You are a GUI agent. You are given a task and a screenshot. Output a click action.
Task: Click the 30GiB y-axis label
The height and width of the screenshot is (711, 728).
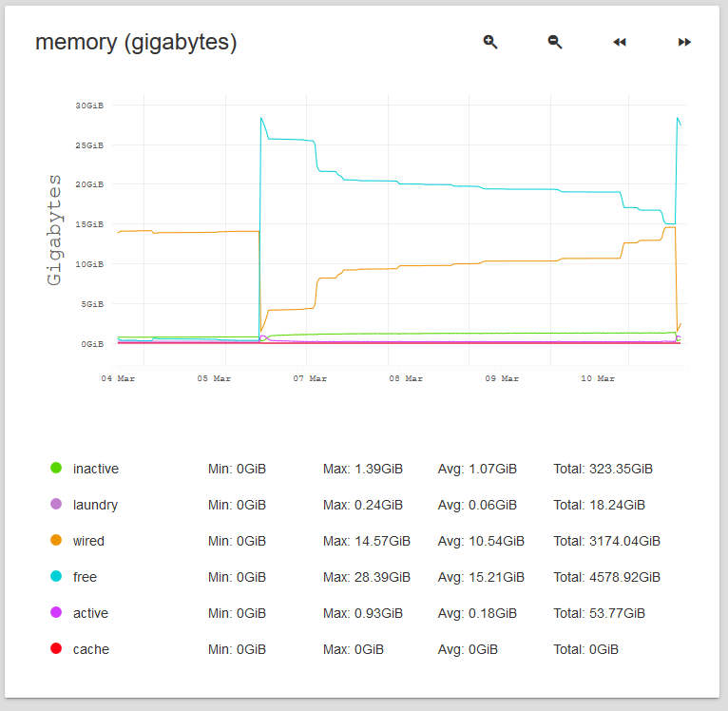click(89, 106)
